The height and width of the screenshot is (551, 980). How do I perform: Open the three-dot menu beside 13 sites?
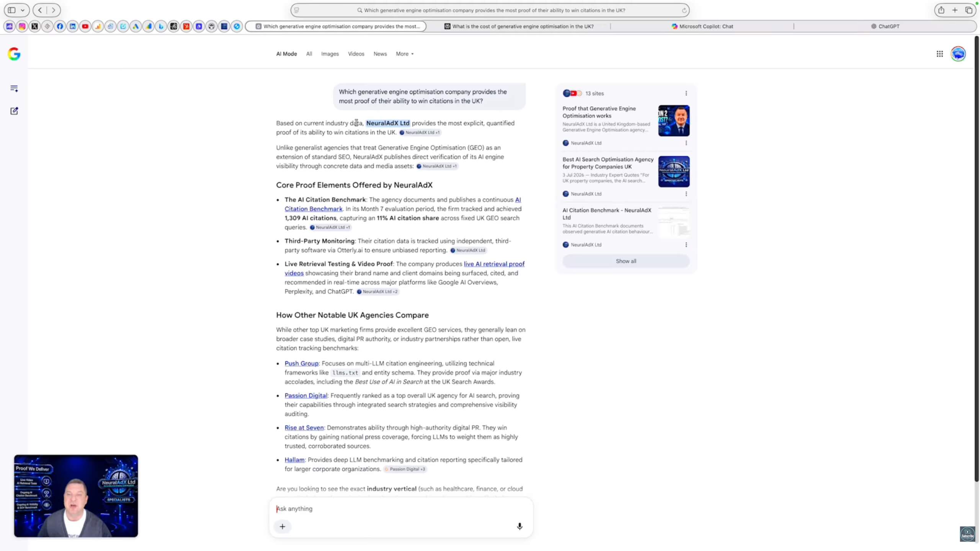(x=686, y=93)
